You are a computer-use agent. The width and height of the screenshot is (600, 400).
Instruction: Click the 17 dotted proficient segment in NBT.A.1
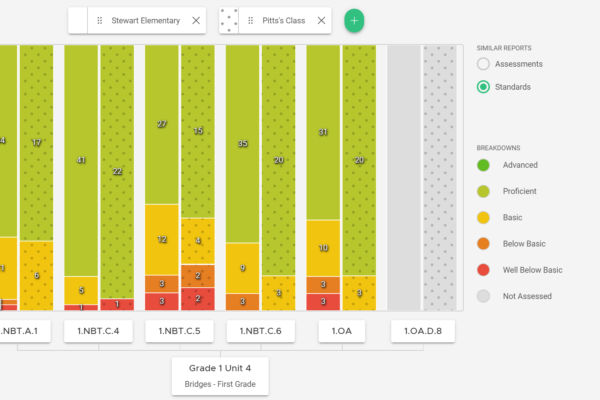pos(36,143)
